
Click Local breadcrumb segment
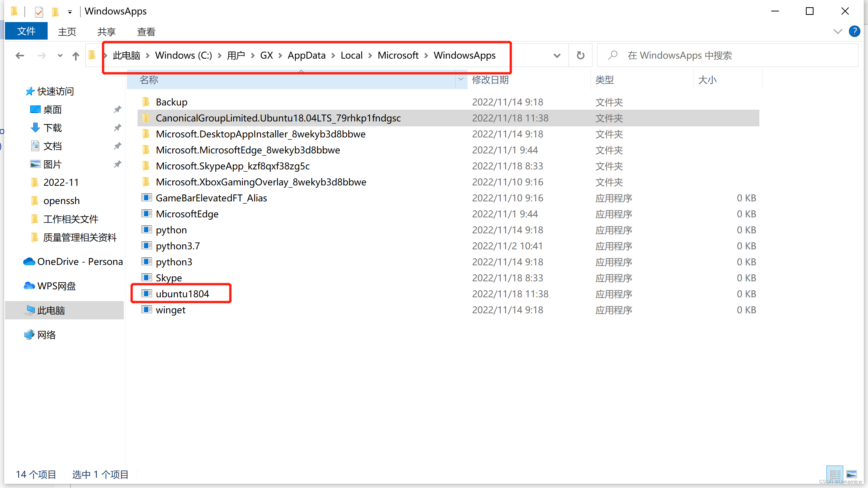(x=351, y=56)
